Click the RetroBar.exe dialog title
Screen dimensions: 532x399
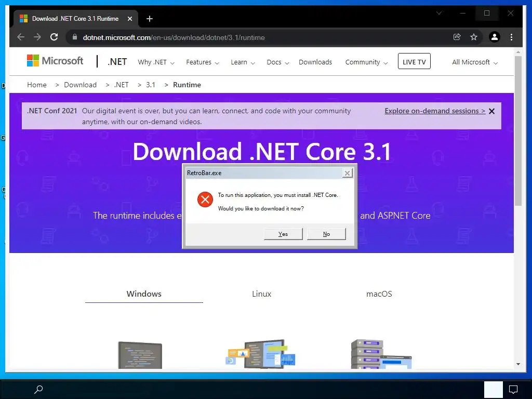[x=204, y=173]
